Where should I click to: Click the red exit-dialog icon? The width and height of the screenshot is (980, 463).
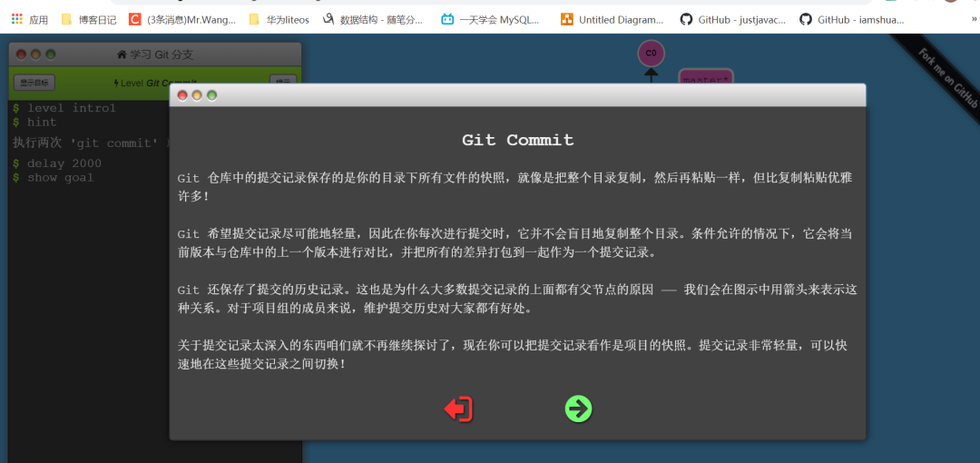[458, 409]
